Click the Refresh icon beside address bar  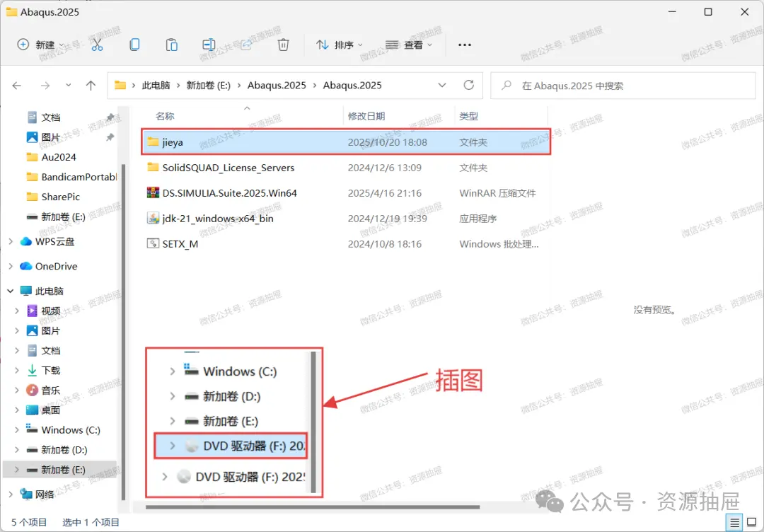469,86
